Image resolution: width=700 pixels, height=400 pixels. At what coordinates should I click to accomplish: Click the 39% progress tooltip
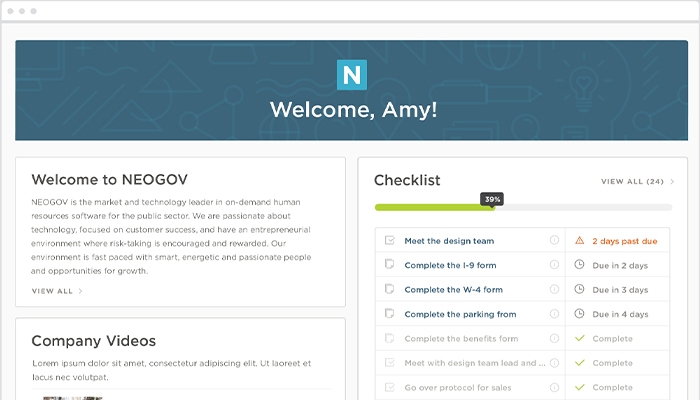coord(492,199)
